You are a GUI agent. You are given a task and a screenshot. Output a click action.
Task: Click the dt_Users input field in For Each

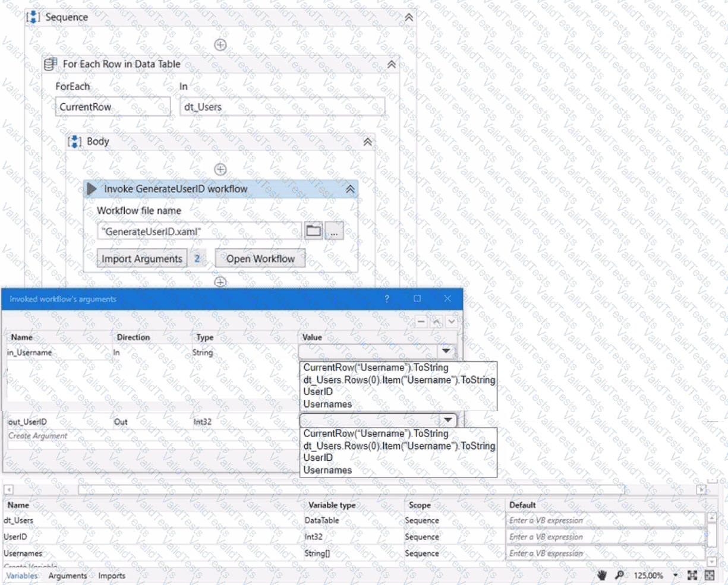tap(282, 107)
